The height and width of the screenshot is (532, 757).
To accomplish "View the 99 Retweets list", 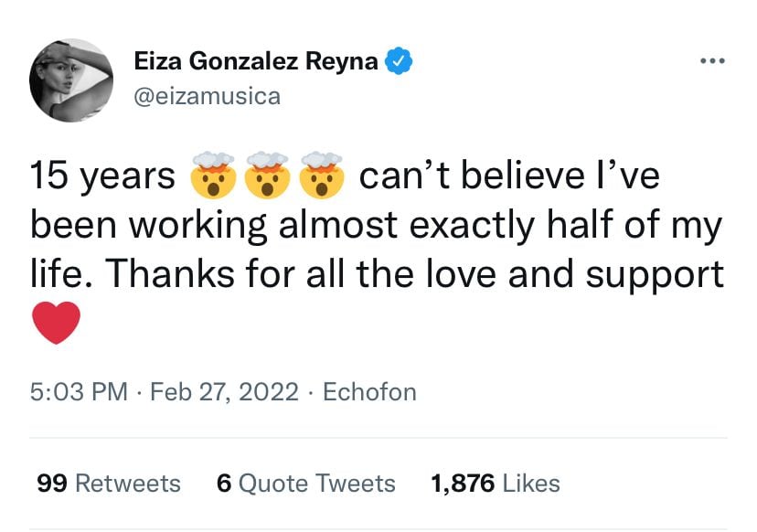I will click(109, 483).
